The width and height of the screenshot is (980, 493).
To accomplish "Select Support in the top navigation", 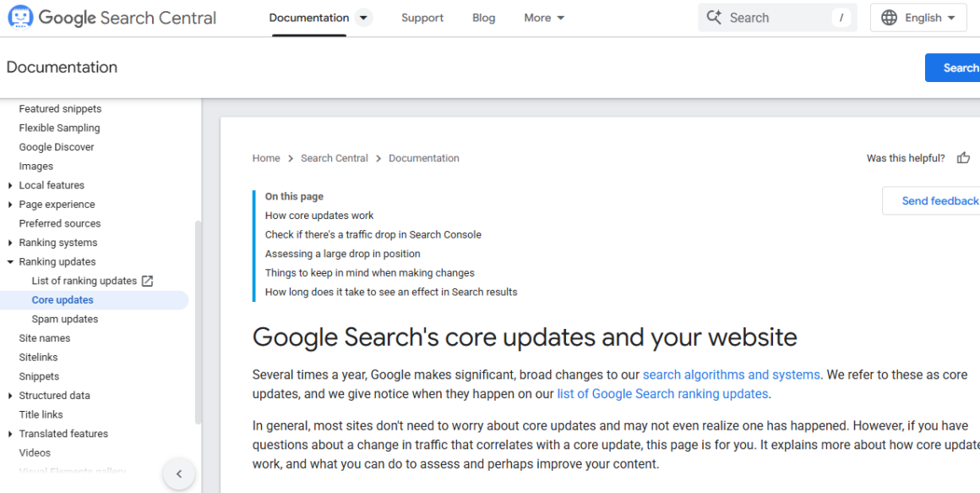I will point(422,17).
